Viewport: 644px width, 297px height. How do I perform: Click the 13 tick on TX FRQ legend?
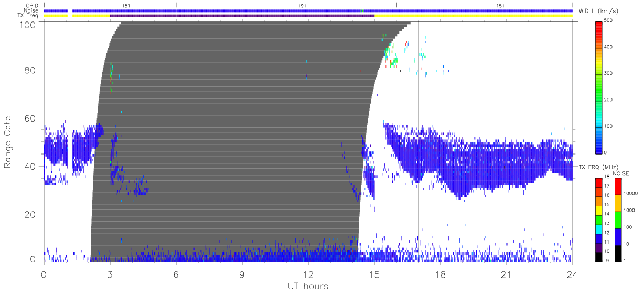607,223
